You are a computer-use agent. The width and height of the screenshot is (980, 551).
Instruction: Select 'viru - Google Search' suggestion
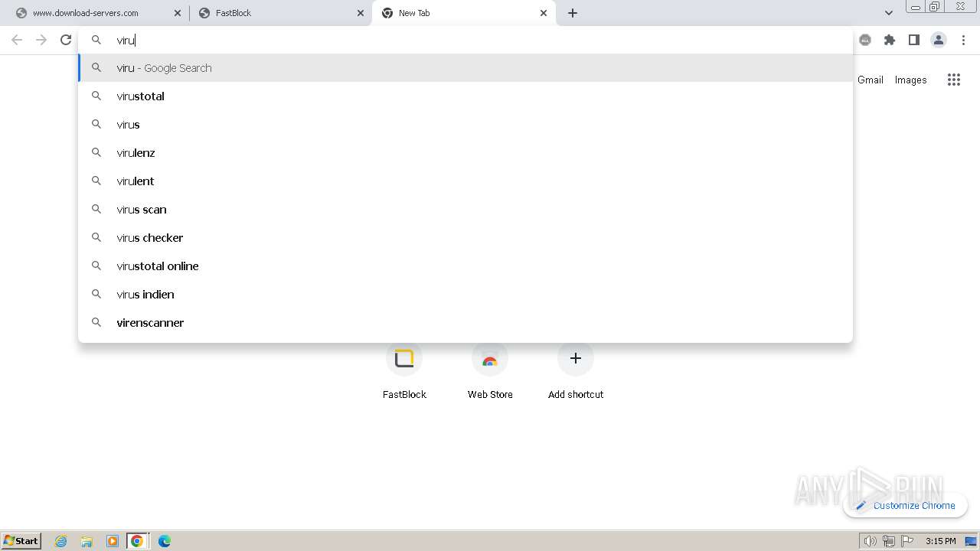coord(465,68)
